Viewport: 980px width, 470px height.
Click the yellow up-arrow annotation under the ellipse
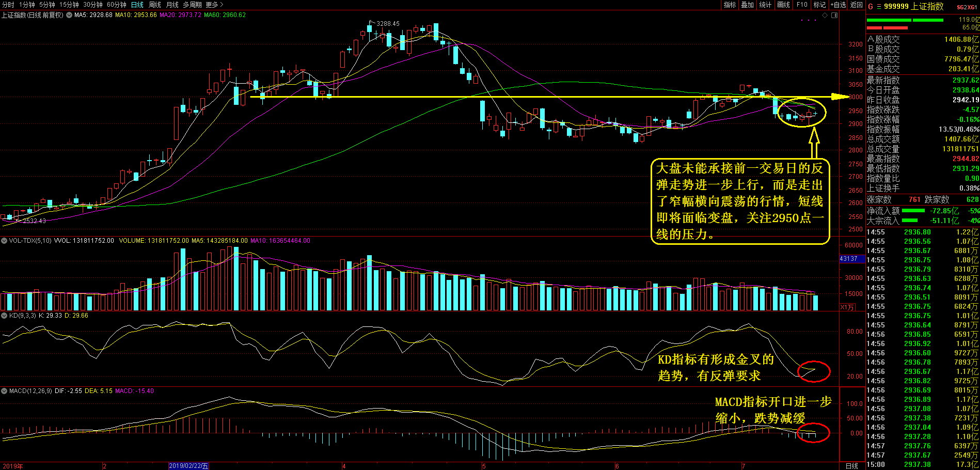click(814, 142)
